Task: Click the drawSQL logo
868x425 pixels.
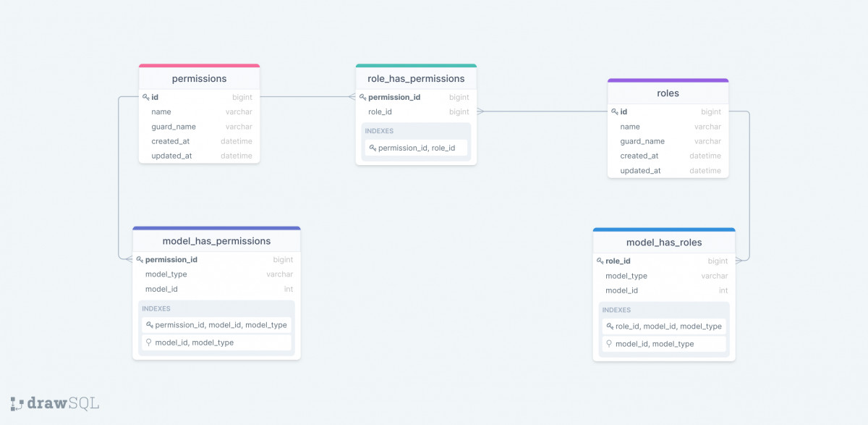Action: coord(55,403)
